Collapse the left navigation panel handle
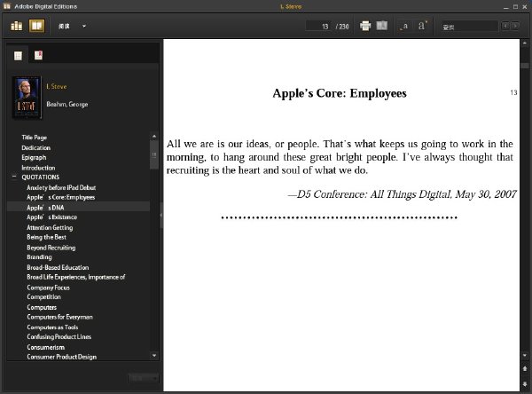This screenshot has width=532, height=394. click(x=161, y=216)
